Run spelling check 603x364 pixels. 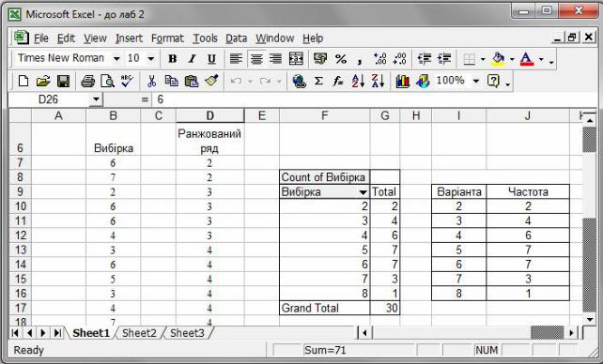127,81
